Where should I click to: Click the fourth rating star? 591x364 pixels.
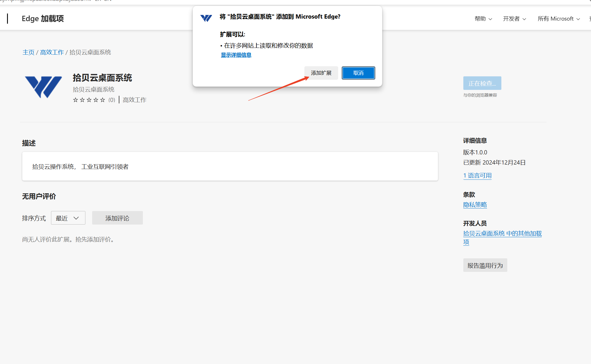pyautogui.click(x=96, y=100)
